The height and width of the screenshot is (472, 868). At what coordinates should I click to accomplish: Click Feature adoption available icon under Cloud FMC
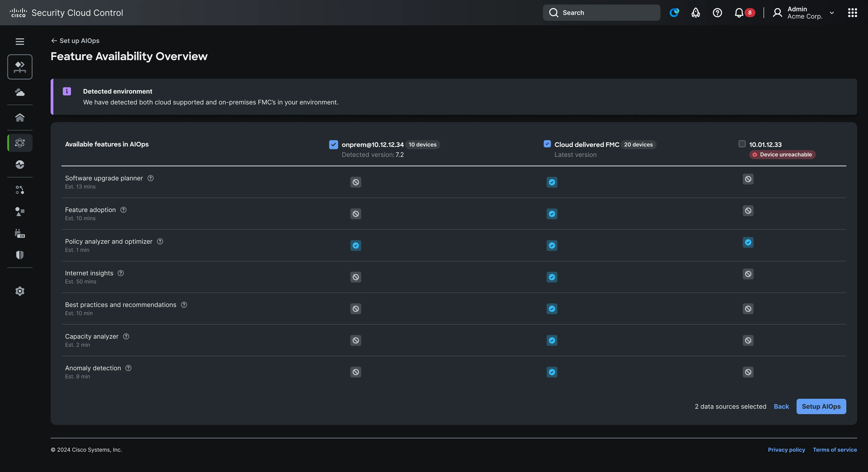(x=552, y=214)
